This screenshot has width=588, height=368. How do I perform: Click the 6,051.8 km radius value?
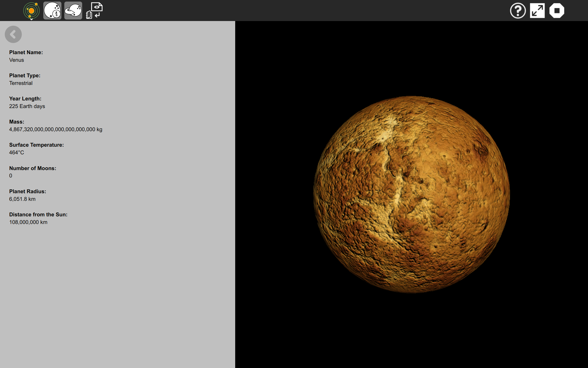(22, 199)
